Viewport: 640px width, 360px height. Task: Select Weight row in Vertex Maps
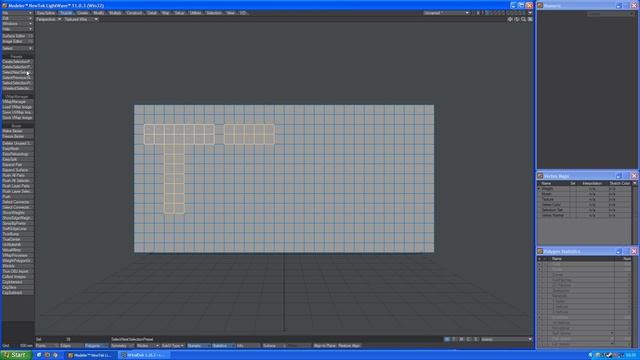[584, 189]
